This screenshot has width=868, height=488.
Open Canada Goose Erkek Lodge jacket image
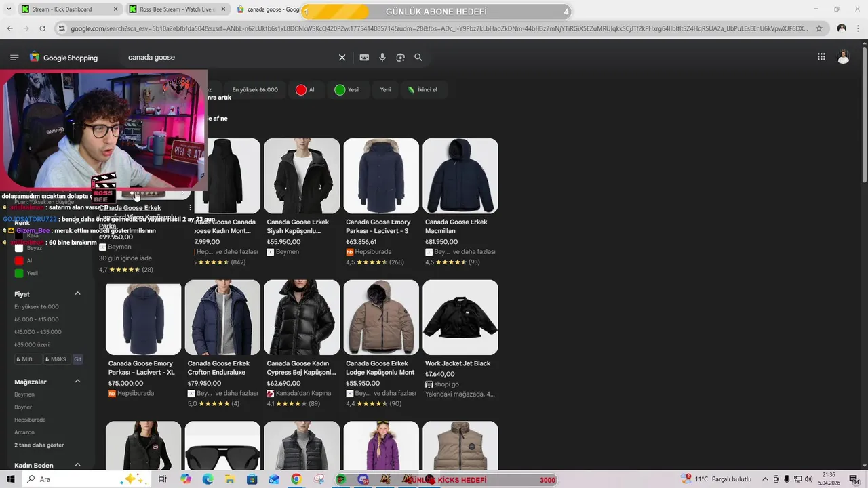pyautogui.click(x=381, y=317)
